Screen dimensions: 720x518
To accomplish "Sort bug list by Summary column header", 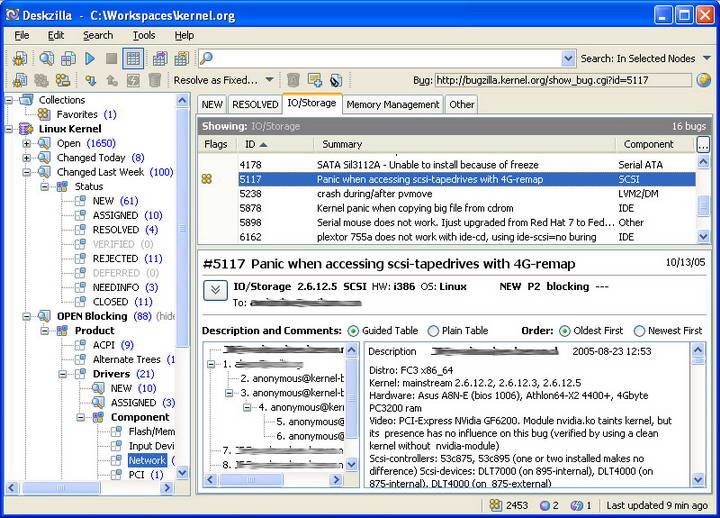I will pyautogui.click(x=343, y=145).
